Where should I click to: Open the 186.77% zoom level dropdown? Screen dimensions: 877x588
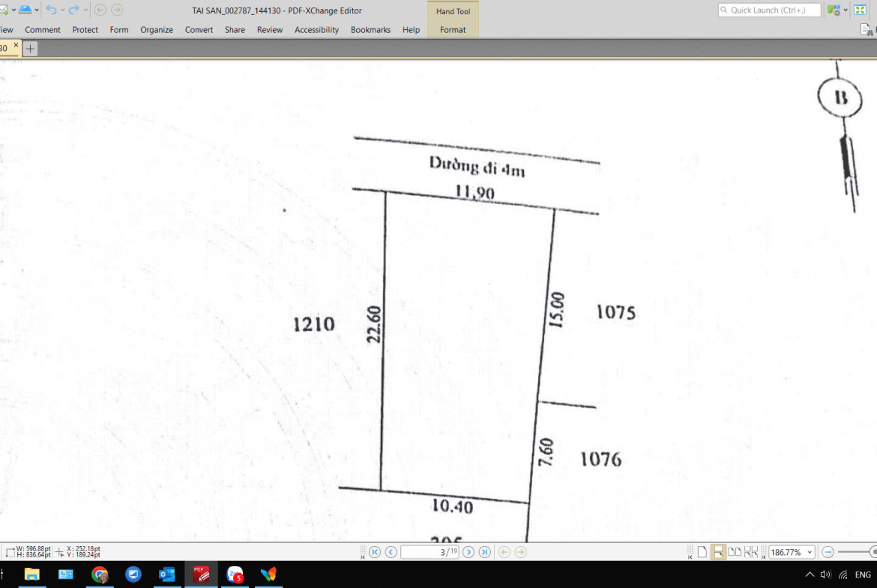tap(810, 552)
